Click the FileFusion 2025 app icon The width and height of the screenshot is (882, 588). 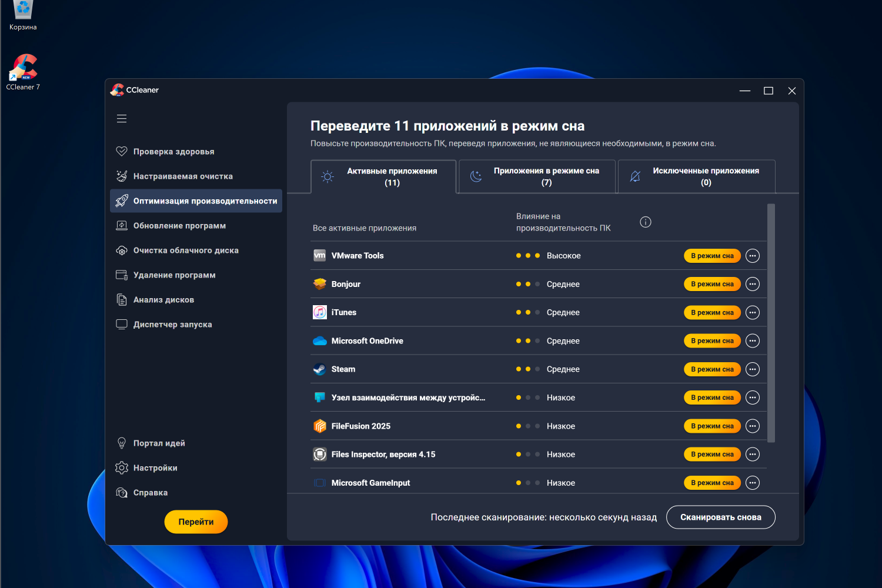(x=320, y=426)
